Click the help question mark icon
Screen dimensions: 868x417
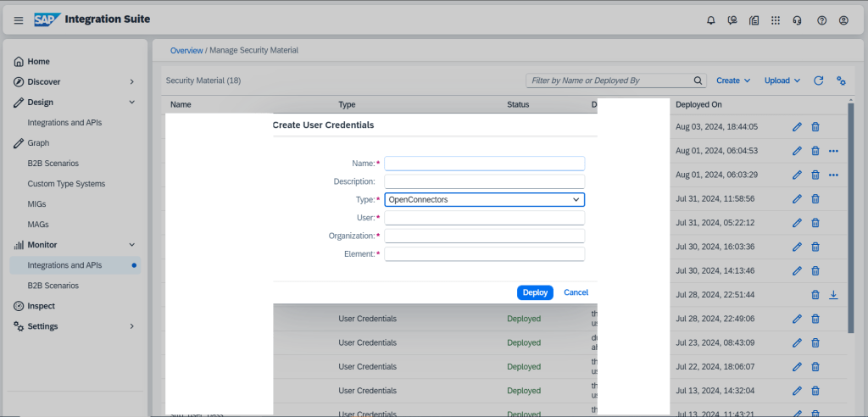tap(820, 20)
